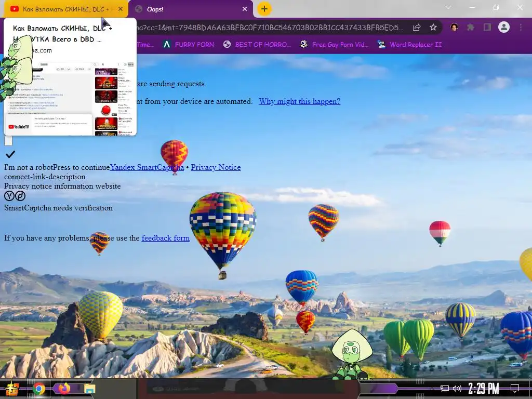Open the network tray icon

[x=445, y=389]
